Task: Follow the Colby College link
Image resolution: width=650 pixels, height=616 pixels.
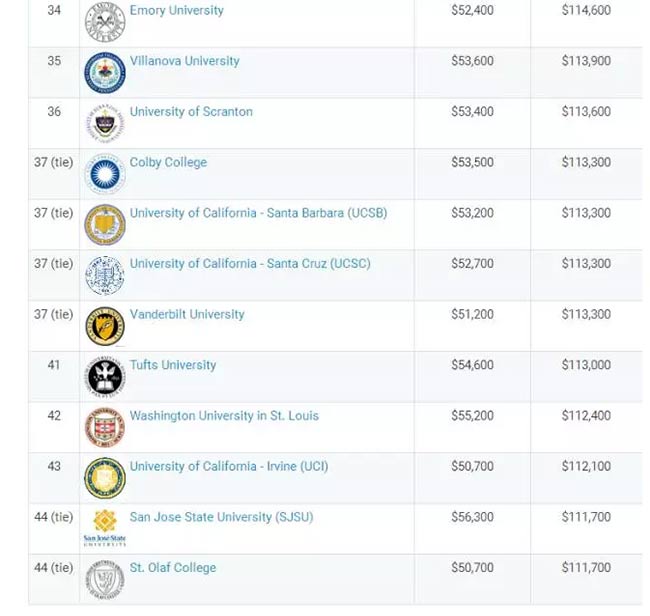Action: (168, 162)
